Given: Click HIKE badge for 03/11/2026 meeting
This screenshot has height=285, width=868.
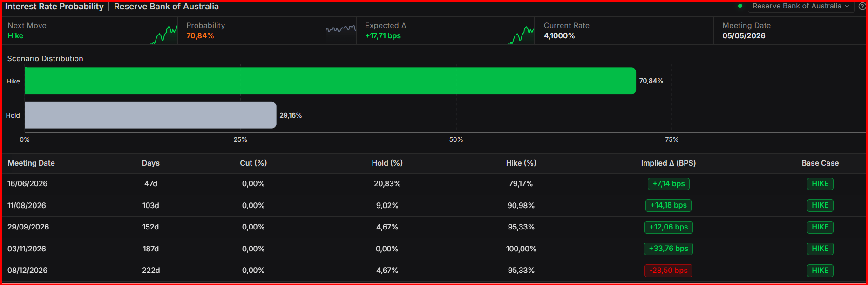Looking at the screenshot, I should click(820, 249).
